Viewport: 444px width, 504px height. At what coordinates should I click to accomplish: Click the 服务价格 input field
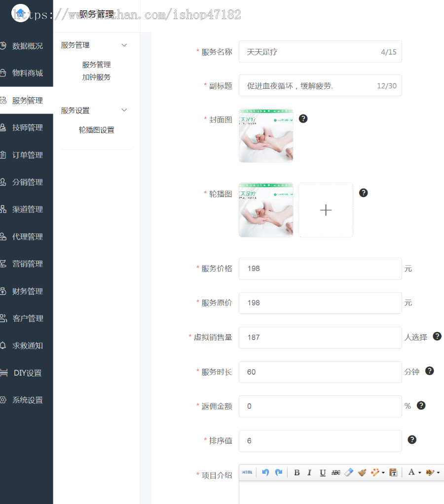point(320,269)
